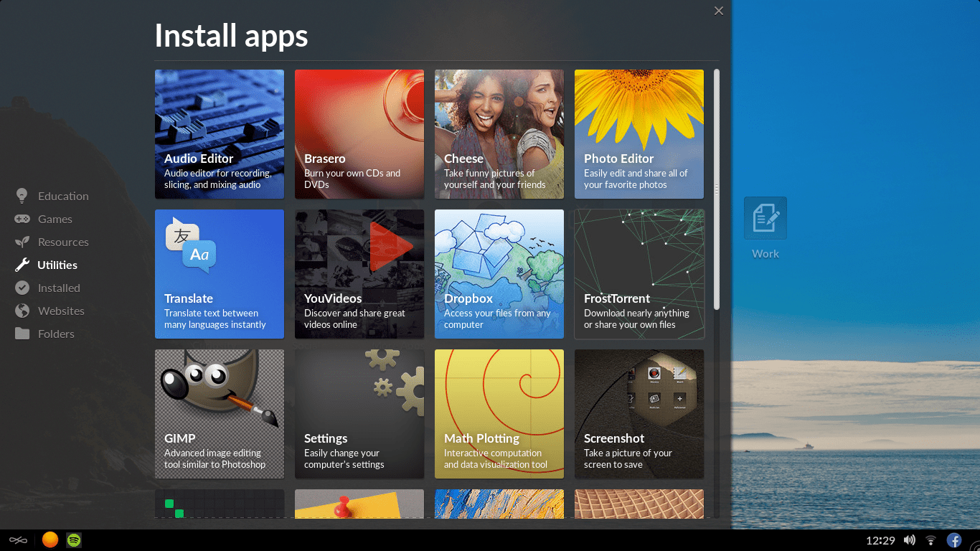
Task: Open the Endless menu icon in the taskbar
Action: pyautogui.click(x=19, y=540)
